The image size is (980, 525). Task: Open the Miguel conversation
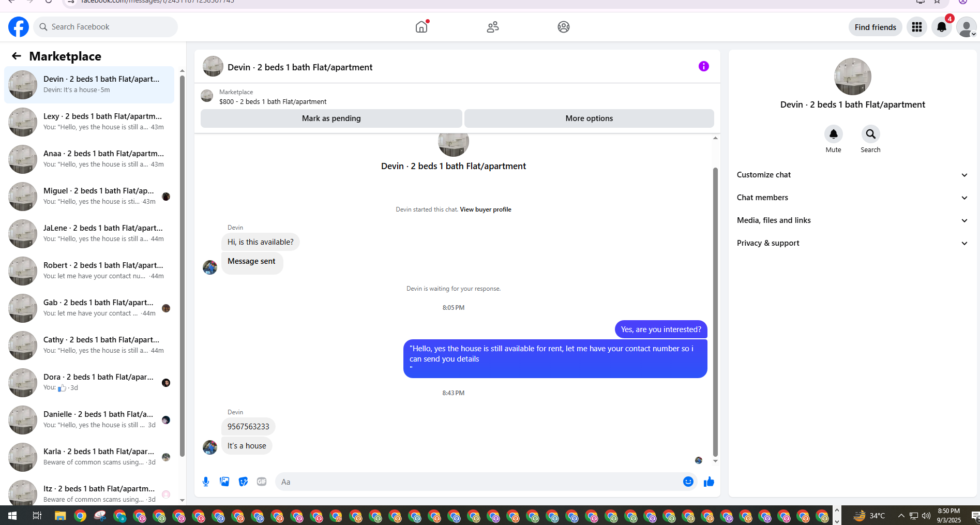[x=89, y=197]
